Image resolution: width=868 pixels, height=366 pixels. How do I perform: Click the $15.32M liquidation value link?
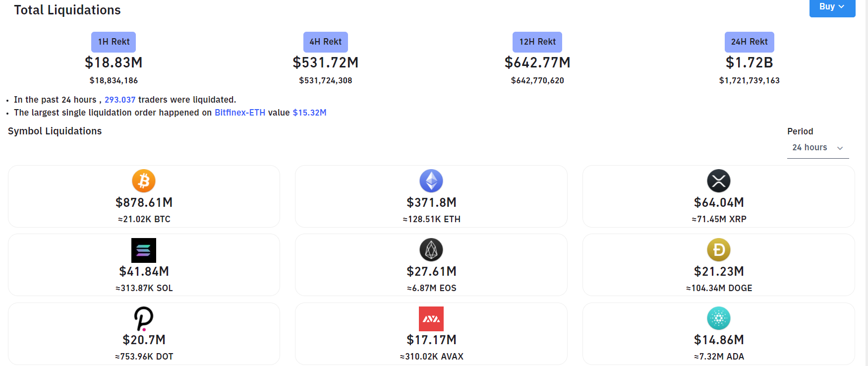[x=310, y=113]
